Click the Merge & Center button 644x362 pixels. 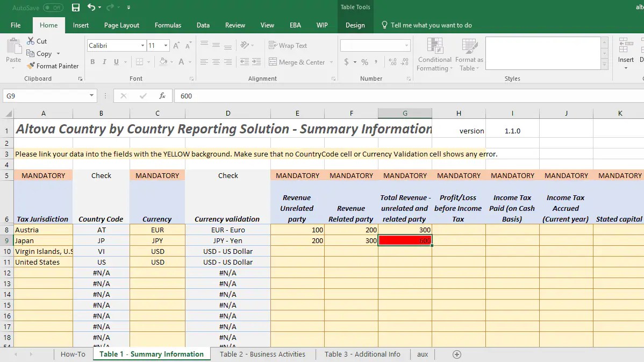pos(302,62)
